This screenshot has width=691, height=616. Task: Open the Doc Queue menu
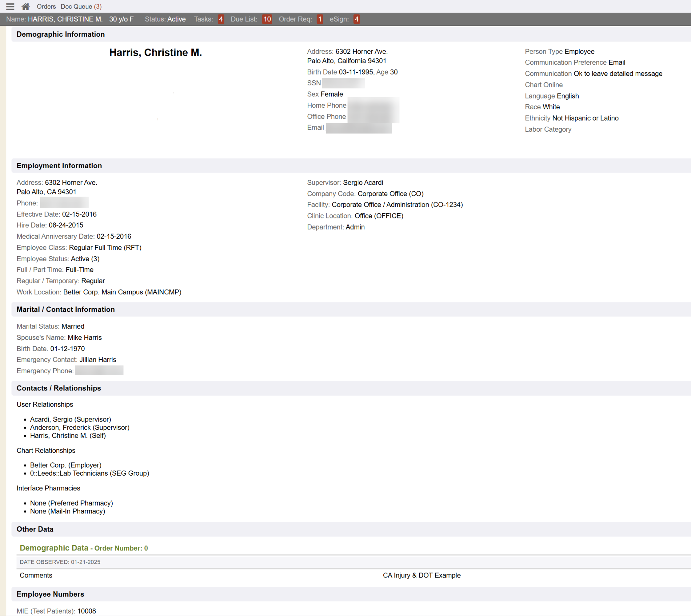(81, 6)
